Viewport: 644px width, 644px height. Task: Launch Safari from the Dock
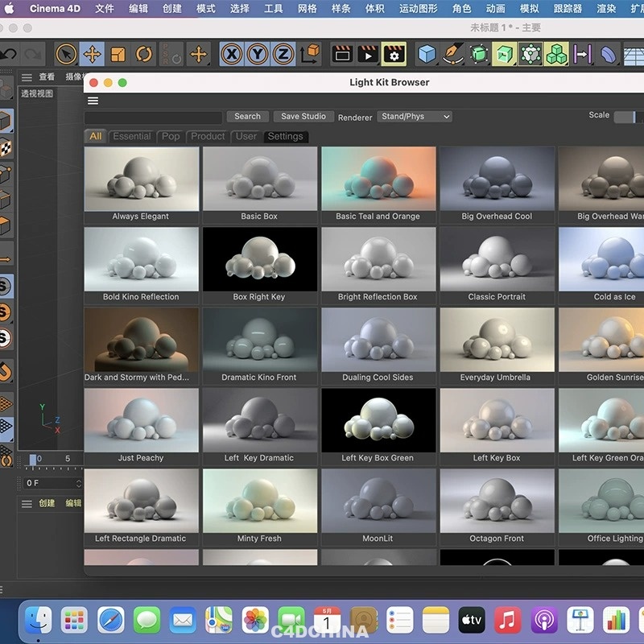(110, 620)
